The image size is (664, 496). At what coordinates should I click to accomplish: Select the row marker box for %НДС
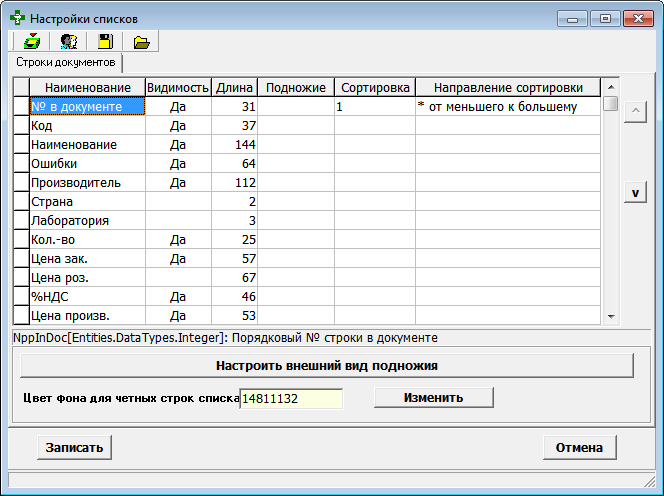coord(20,297)
